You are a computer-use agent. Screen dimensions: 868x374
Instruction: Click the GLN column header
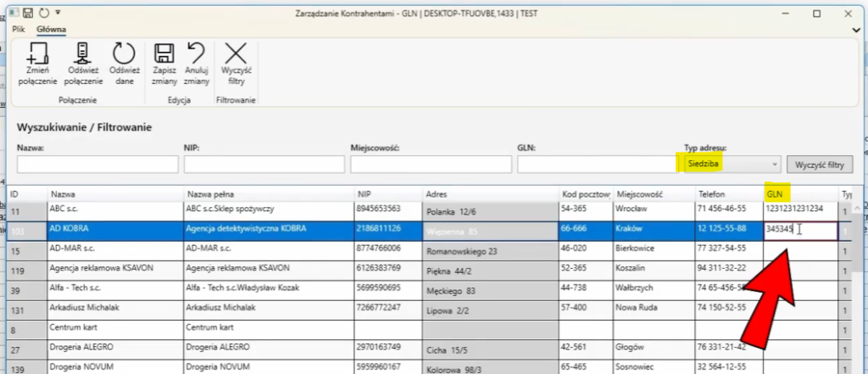pos(800,193)
